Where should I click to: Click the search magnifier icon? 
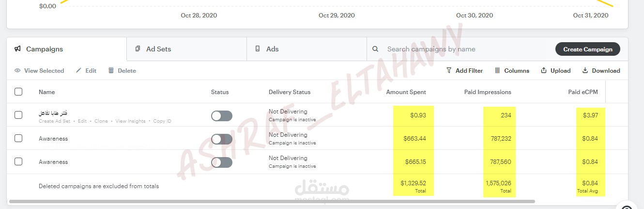pos(375,49)
